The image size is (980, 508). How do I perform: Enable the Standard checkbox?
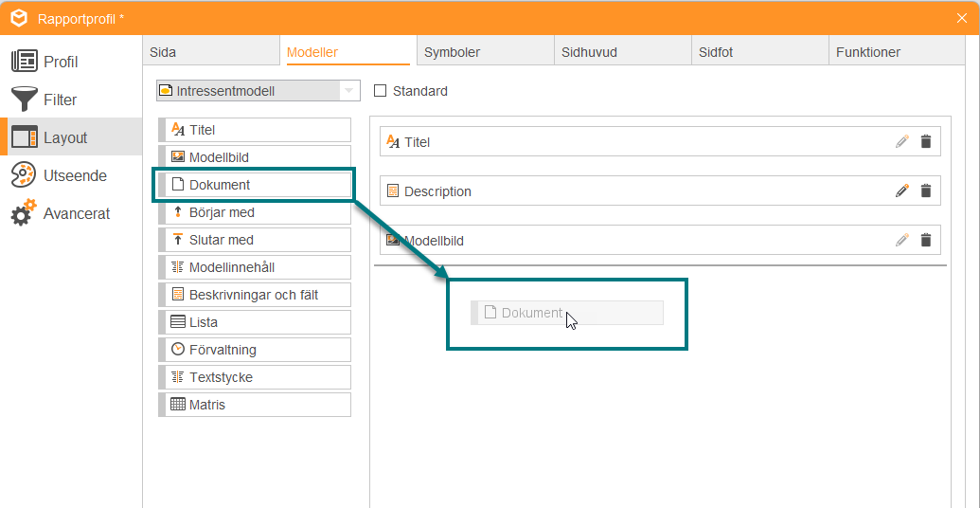coord(380,91)
